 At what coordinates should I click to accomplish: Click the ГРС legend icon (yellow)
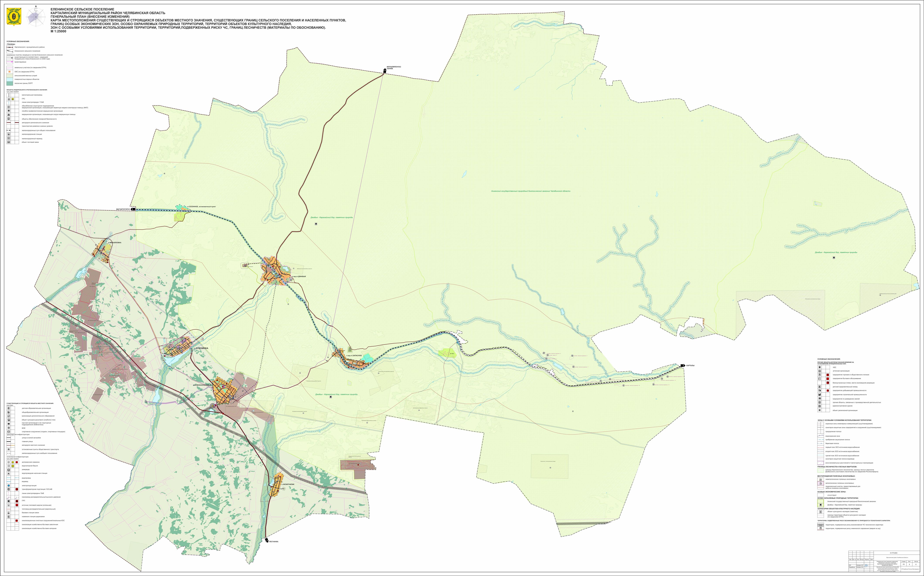[x=13, y=99]
